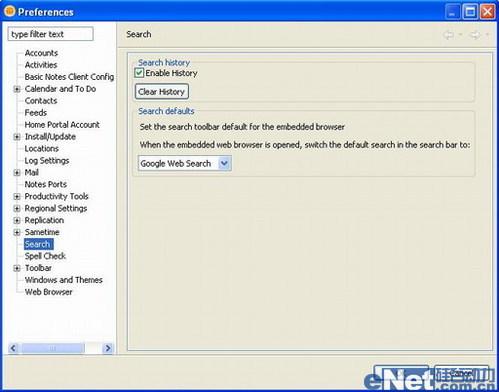Image resolution: width=499 pixels, height=392 pixels.
Task: Expand the Mail tree node
Action: click(17, 173)
